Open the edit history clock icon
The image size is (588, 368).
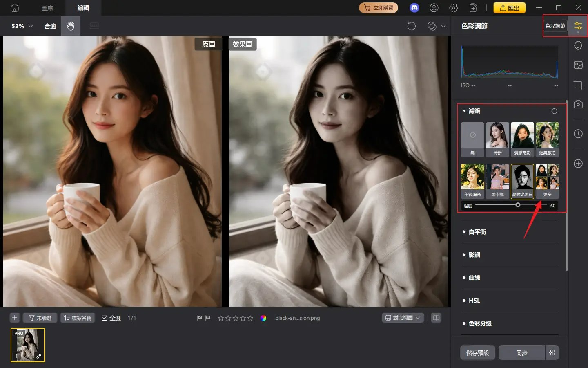click(578, 134)
